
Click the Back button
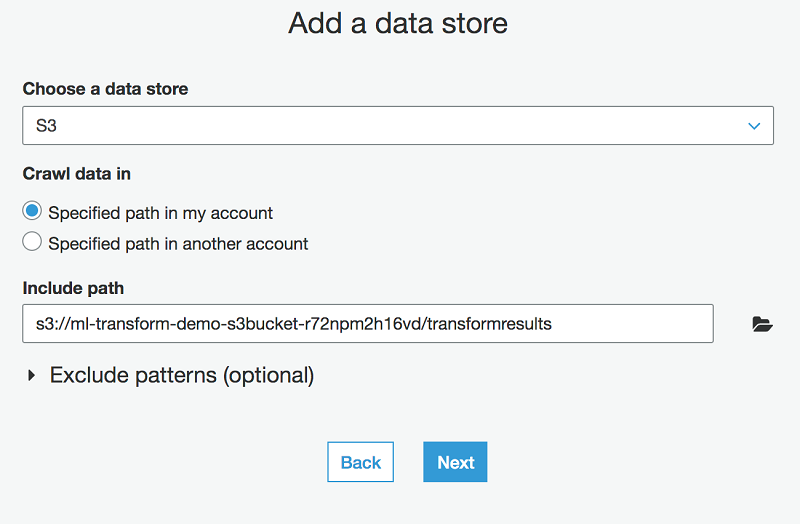tap(360, 462)
